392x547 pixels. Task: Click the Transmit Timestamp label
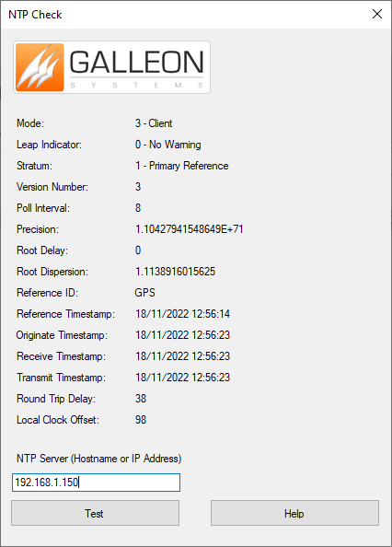[61, 378]
